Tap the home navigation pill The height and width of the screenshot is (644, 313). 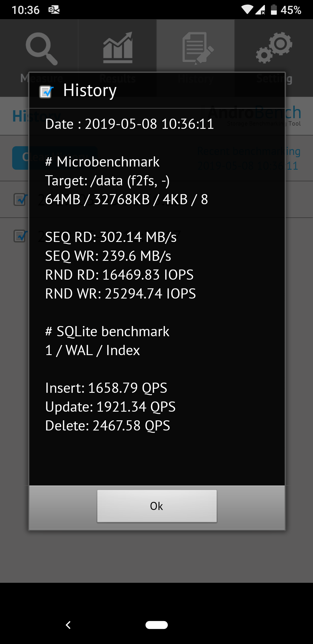point(156,625)
